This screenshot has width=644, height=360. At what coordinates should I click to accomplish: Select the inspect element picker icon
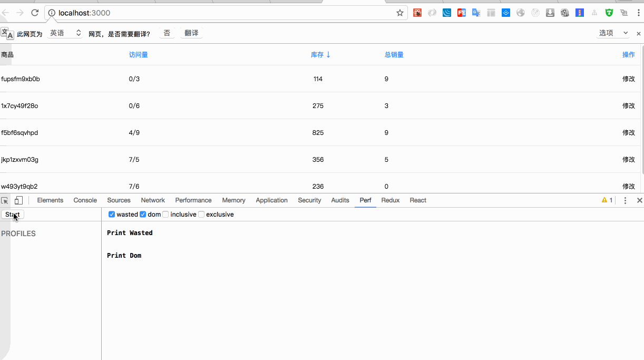(5, 200)
